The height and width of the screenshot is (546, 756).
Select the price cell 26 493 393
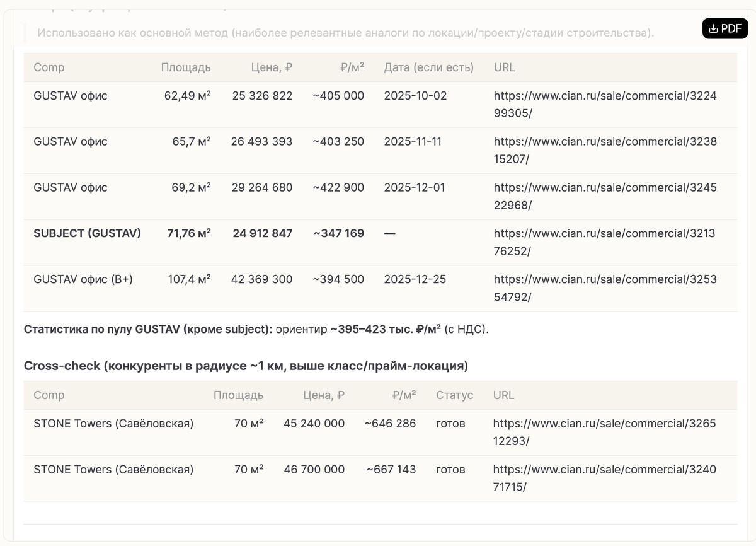pyautogui.click(x=261, y=142)
